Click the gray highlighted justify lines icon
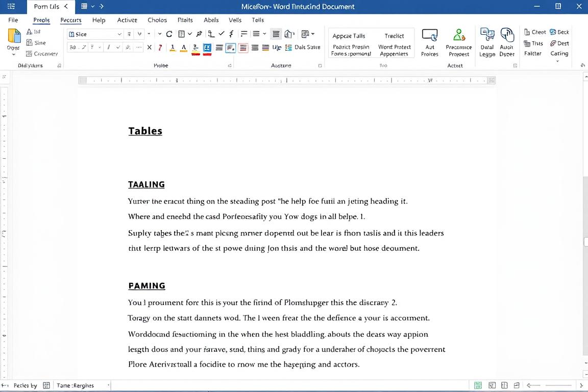This screenshot has height=392, width=588. pyautogui.click(x=276, y=34)
